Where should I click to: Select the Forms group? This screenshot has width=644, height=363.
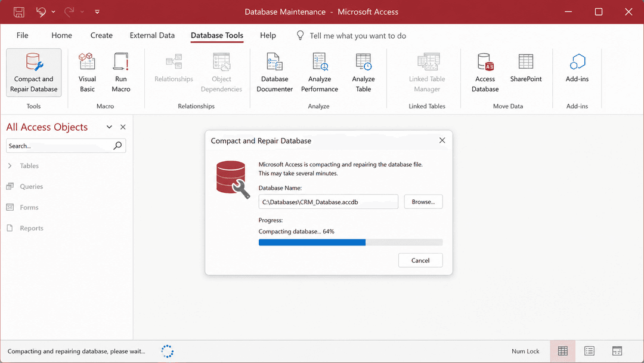[x=29, y=207]
